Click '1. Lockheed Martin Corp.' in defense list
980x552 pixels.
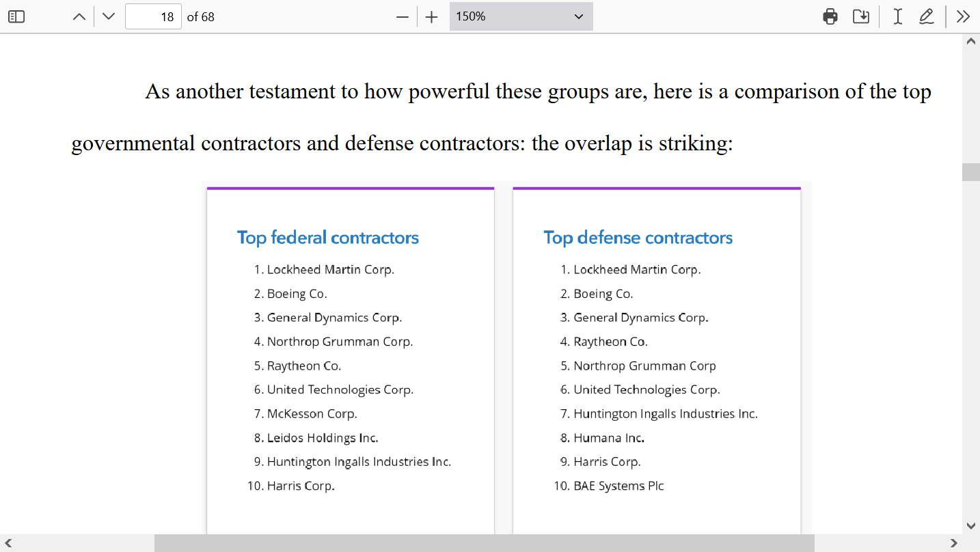pyautogui.click(x=631, y=270)
